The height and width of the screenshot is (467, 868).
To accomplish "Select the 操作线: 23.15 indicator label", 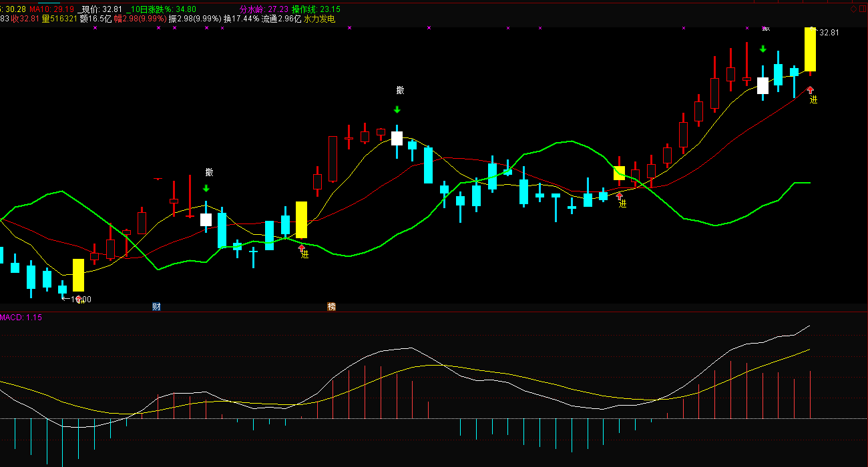I will 316,9.
